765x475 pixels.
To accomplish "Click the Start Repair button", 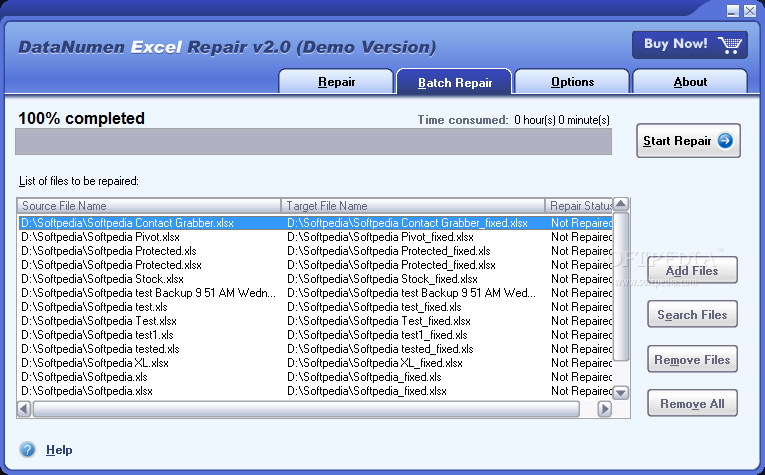I will pyautogui.click(x=688, y=140).
